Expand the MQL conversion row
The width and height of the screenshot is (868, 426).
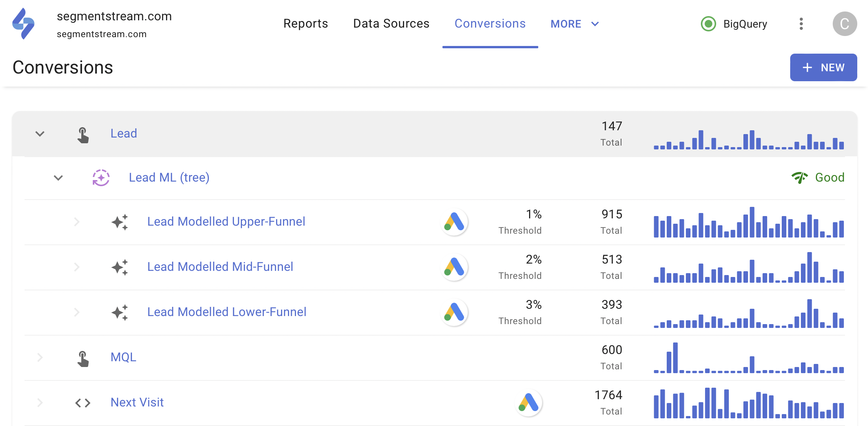click(x=40, y=357)
